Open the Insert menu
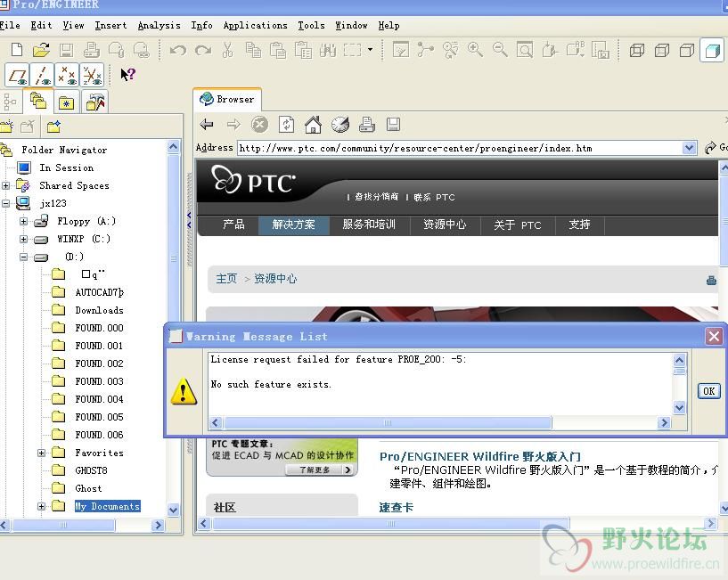Screen dimensions: 728x580 coord(111,26)
